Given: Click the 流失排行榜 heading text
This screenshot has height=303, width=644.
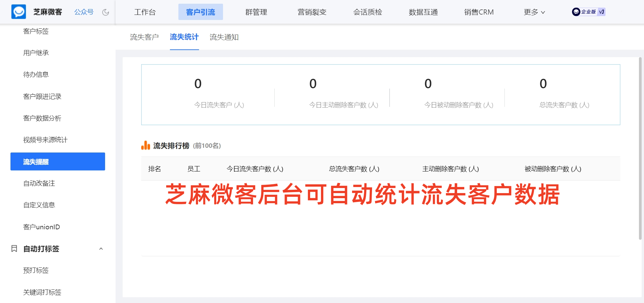Looking at the screenshot, I should point(171,146).
